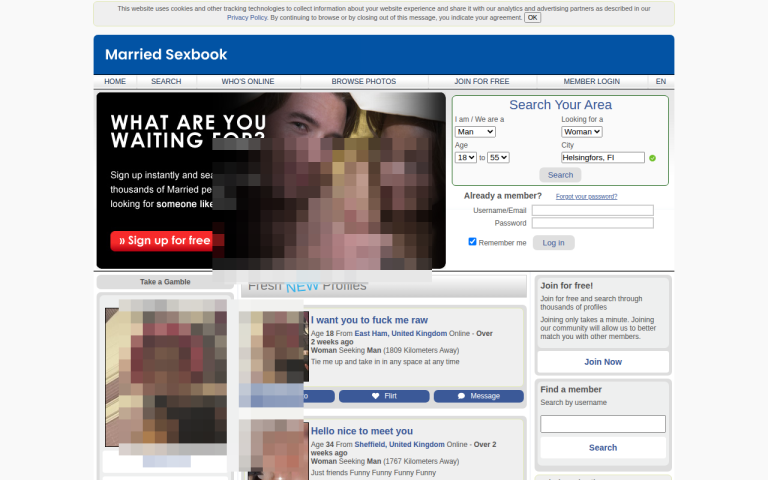Screen dimensions: 768x480
Task: Click into the City input field
Action: (x=603, y=158)
